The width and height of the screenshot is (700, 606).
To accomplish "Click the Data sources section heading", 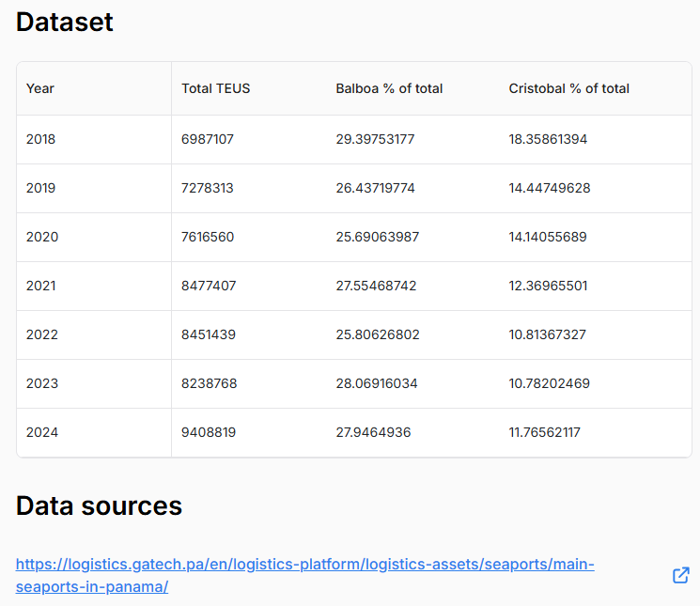I will click(x=99, y=505).
